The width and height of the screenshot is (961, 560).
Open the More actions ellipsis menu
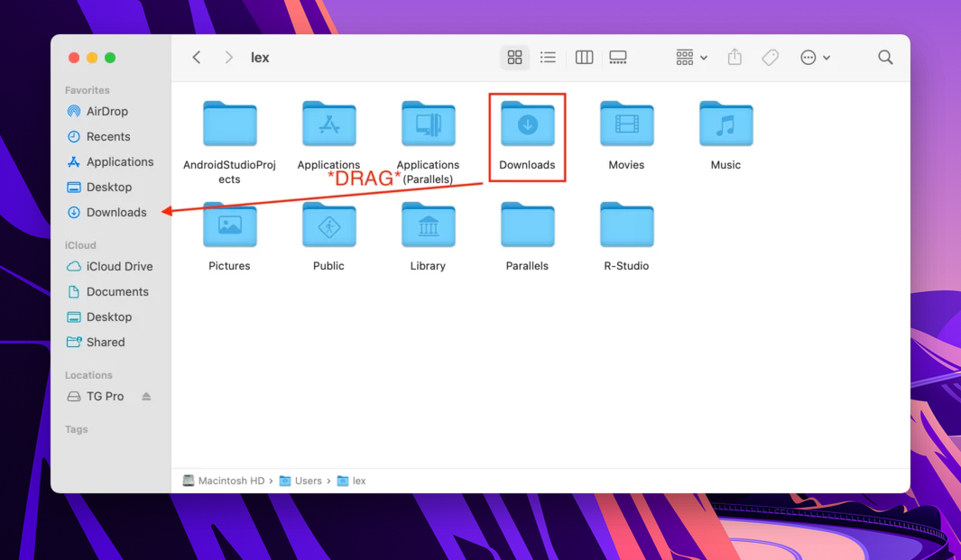point(815,58)
